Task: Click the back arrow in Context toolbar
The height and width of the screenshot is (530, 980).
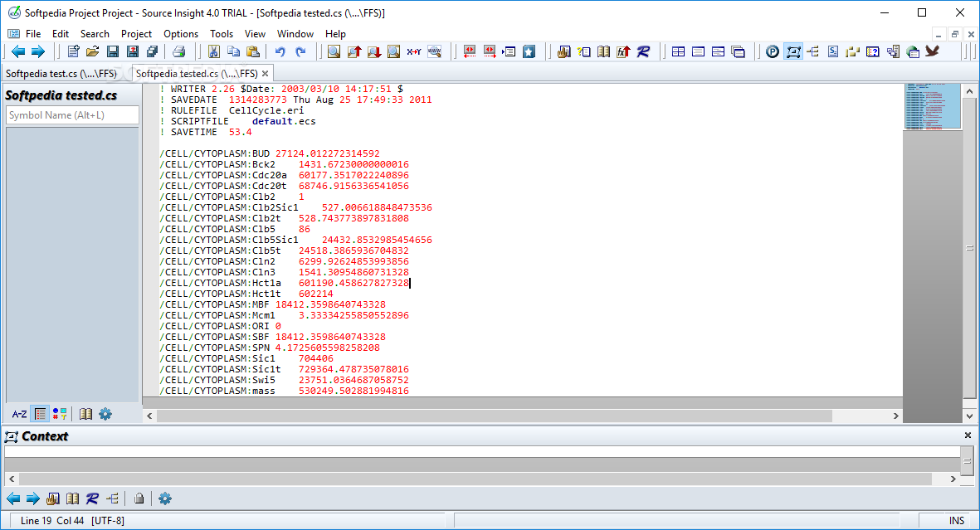Action: tap(13, 498)
